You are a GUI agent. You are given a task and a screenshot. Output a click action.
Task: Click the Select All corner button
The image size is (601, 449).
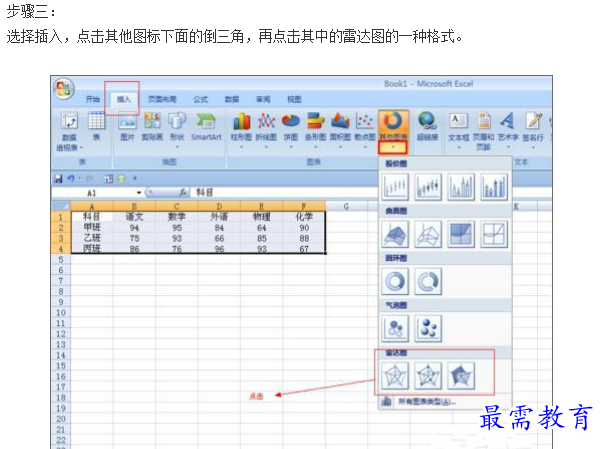[x=61, y=207]
